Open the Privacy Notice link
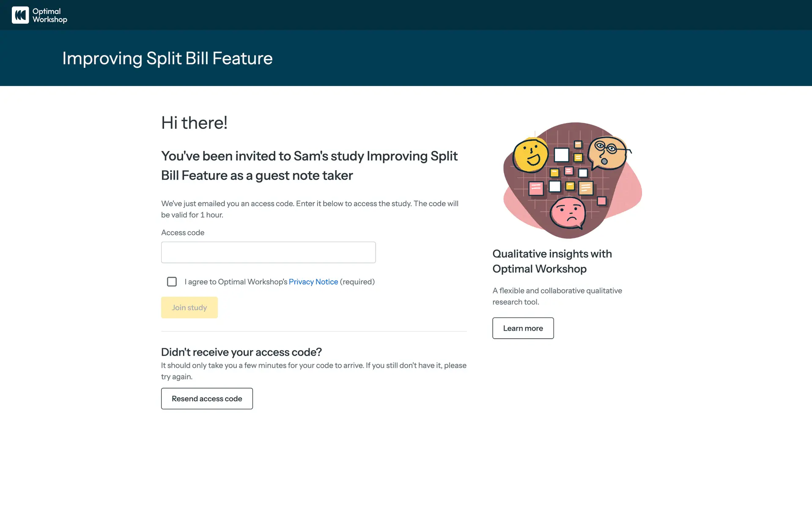 click(313, 282)
